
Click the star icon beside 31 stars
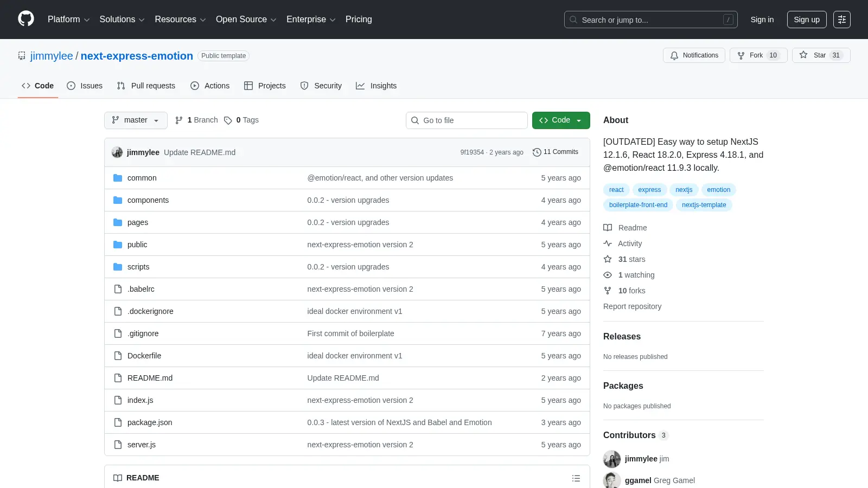608,259
